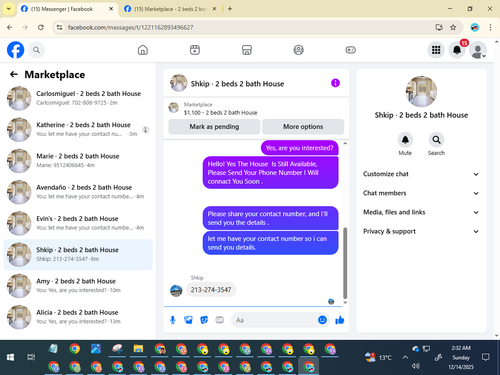The width and height of the screenshot is (500, 375).
Task: Click the back arrow next to Marketplace
Action: click(14, 74)
